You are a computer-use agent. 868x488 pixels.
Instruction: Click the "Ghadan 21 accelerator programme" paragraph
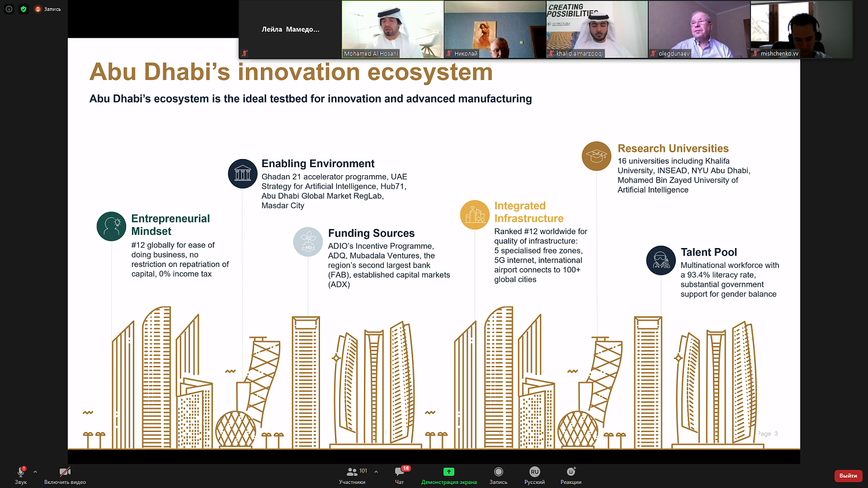click(x=334, y=191)
